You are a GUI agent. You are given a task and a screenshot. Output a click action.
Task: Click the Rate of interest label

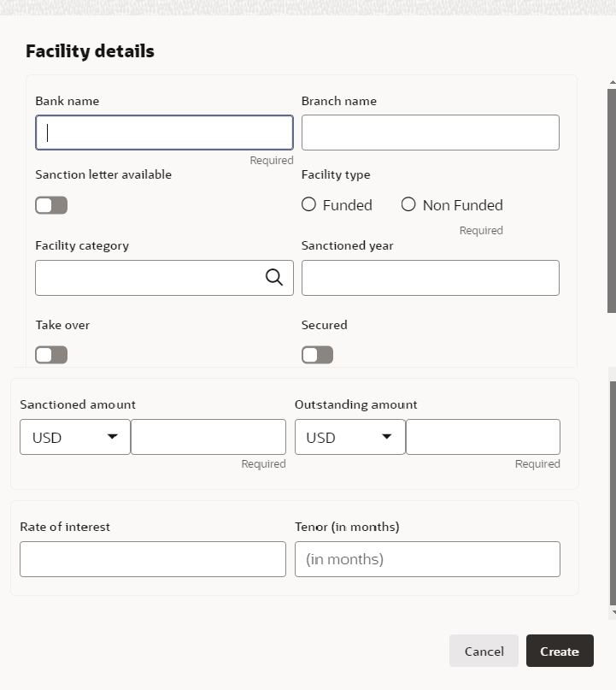[65, 527]
